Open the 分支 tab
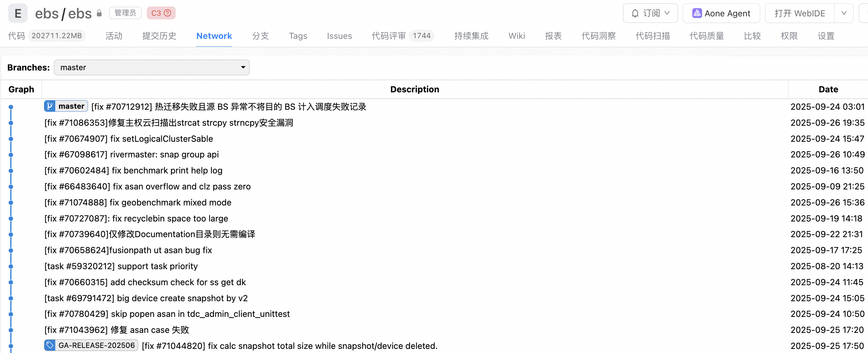 coord(261,36)
